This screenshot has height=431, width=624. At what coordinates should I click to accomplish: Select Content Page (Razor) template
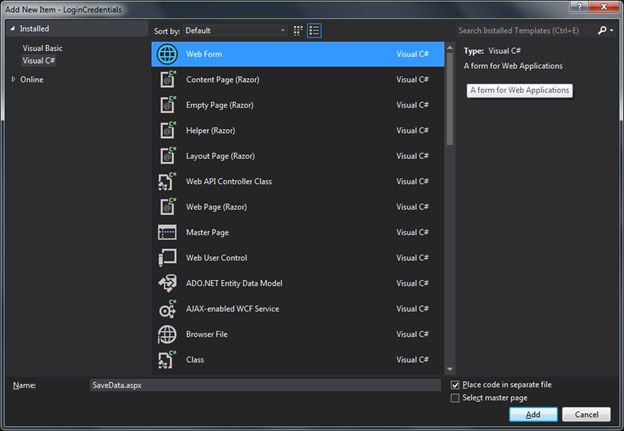pyautogui.click(x=298, y=80)
